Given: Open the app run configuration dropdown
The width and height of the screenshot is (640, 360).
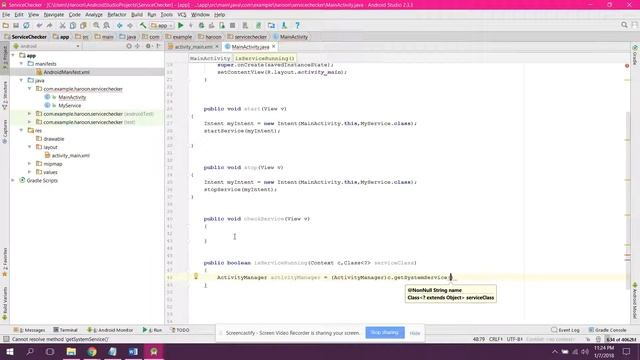Looking at the screenshot, I should [x=162, y=25].
